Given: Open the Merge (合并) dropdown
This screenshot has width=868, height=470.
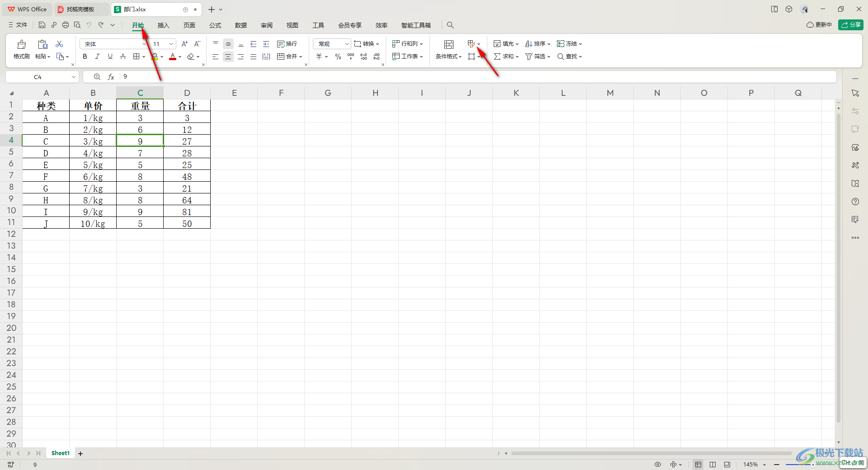Looking at the screenshot, I should (289, 56).
